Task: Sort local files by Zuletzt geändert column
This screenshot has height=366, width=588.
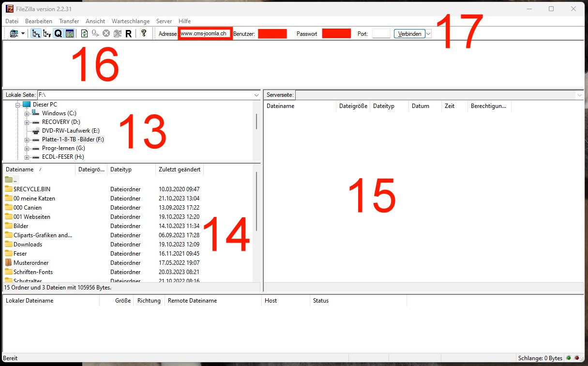Action: [x=179, y=169]
